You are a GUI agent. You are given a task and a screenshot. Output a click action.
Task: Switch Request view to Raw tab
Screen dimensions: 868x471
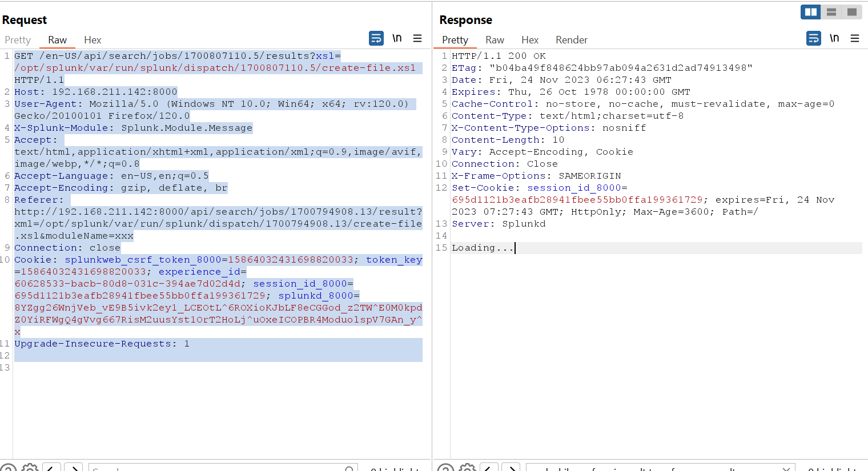point(57,40)
